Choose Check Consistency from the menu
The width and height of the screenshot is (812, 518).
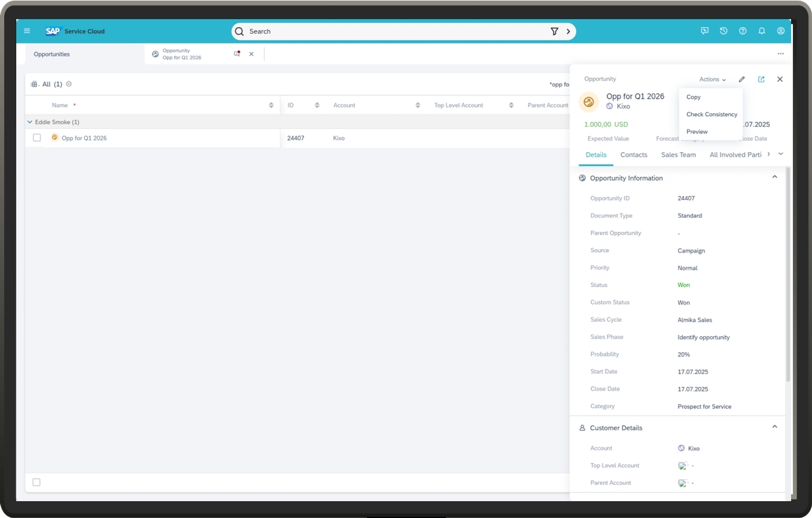click(x=711, y=114)
